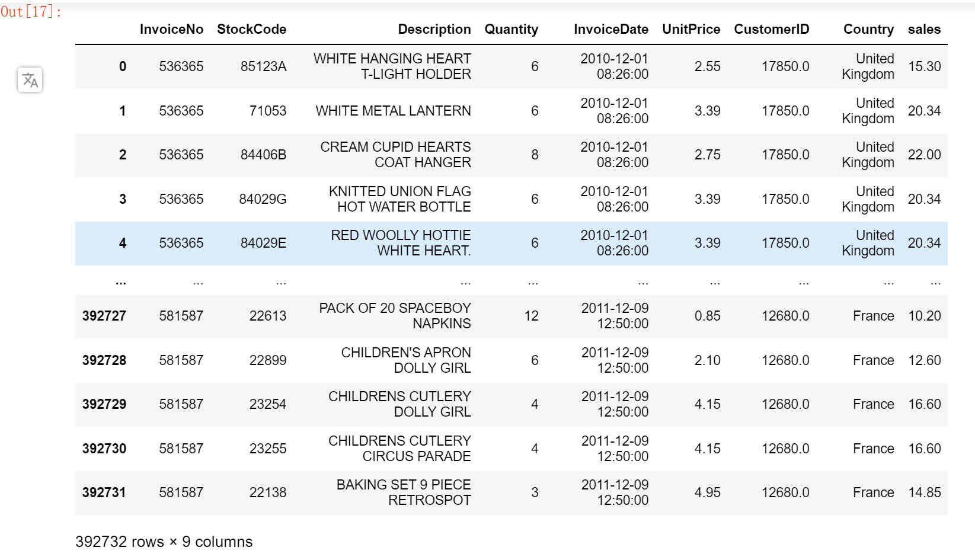975x560 pixels.
Task: Select row index 1
Action: [123, 111]
